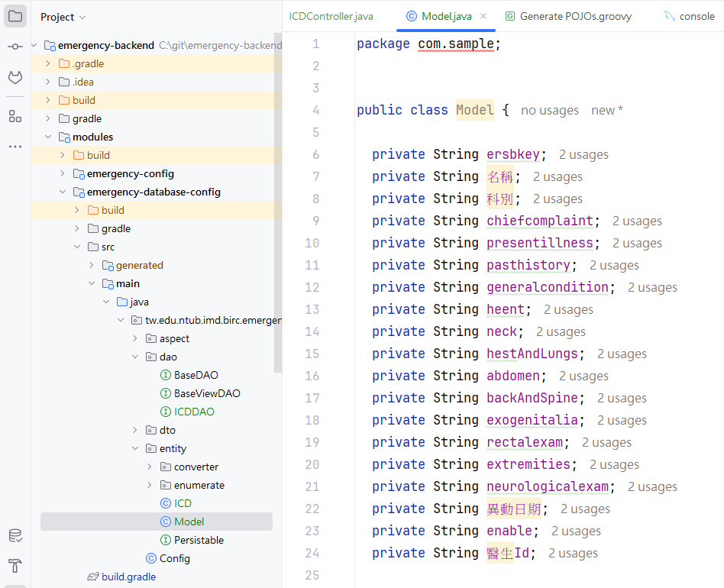Click the generated source root folder icon
724x588 pixels.
(108, 266)
